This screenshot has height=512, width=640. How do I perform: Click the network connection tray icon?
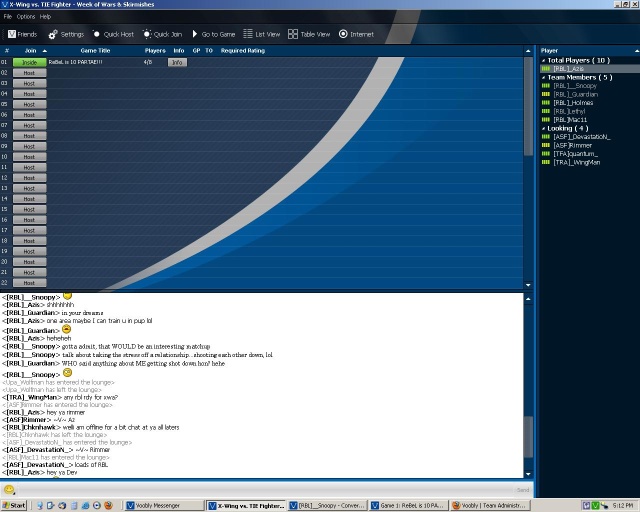click(x=604, y=505)
